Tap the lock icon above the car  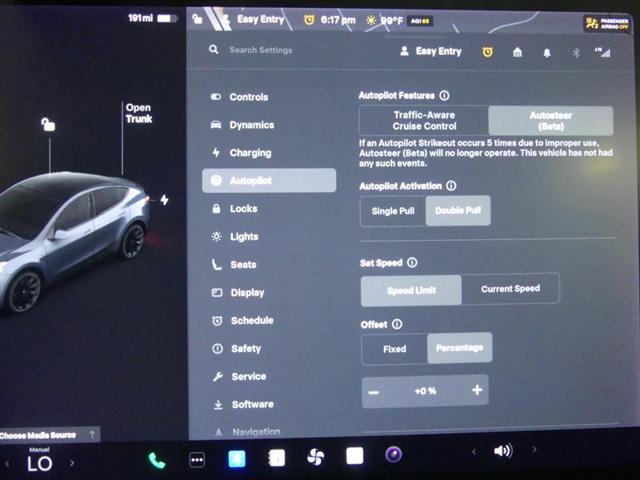point(48,124)
